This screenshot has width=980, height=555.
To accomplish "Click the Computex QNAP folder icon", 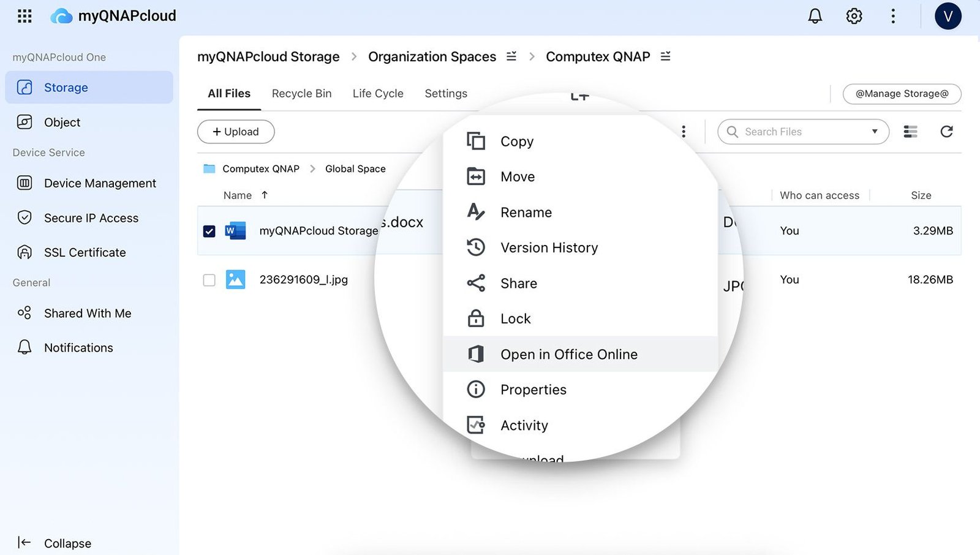I will point(209,168).
